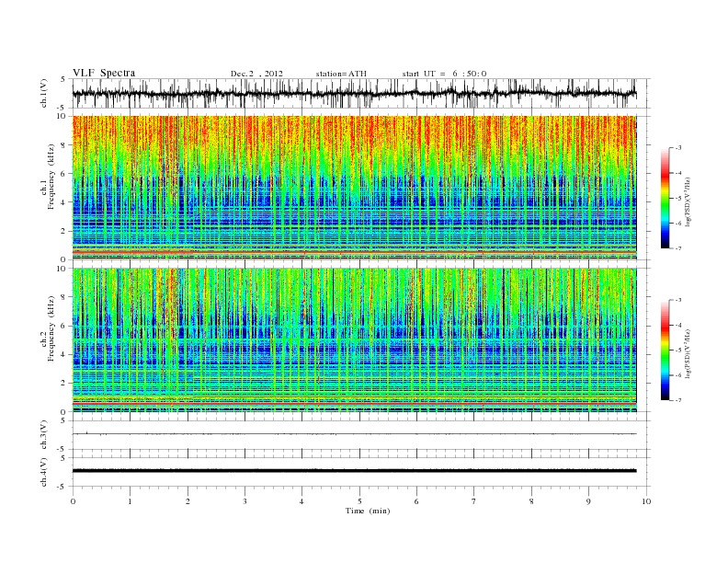Click the 'station=ATH' label
Viewport: 728px width, 563px height.
(341, 74)
